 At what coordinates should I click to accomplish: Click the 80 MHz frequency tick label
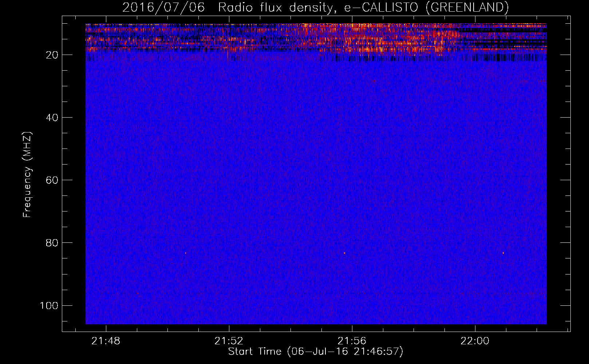click(x=52, y=243)
